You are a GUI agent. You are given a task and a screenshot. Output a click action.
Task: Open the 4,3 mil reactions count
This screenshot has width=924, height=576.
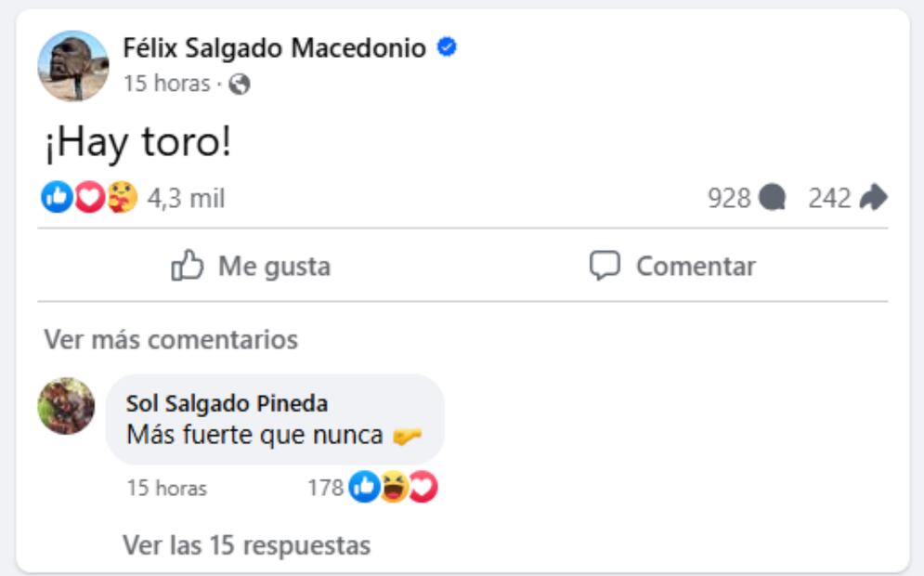point(186,198)
